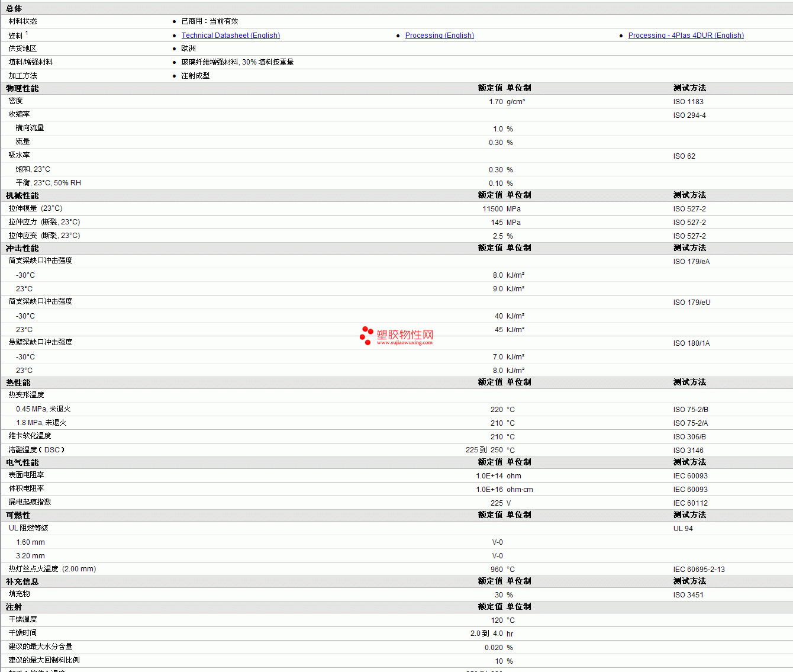Select the '拉伸应力 (断裂, 23°C)' row label
Screen dimensions: 793x672
[44, 222]
